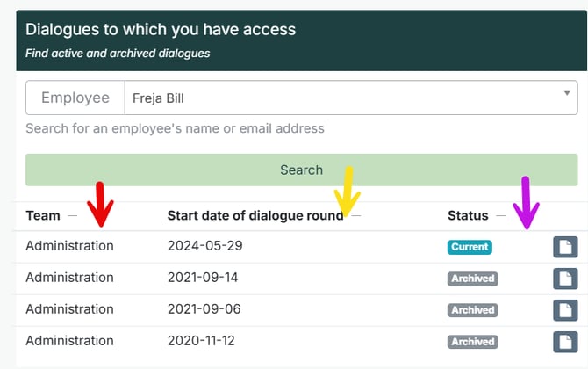Open document icon for 2021-09-06 dialogue
Screen dimensions: 588x369
[x=565, y=310]
